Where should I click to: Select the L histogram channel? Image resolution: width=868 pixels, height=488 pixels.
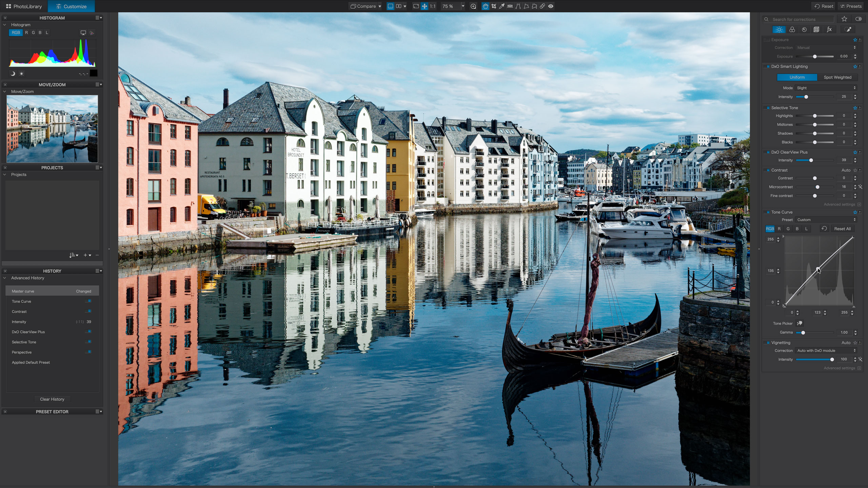click(47, 33)
